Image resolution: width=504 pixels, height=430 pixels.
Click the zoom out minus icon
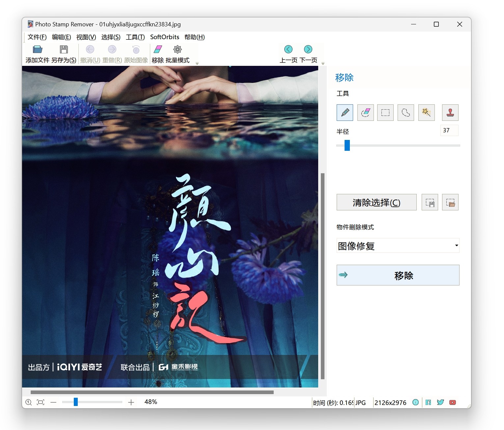pos(53,402)
